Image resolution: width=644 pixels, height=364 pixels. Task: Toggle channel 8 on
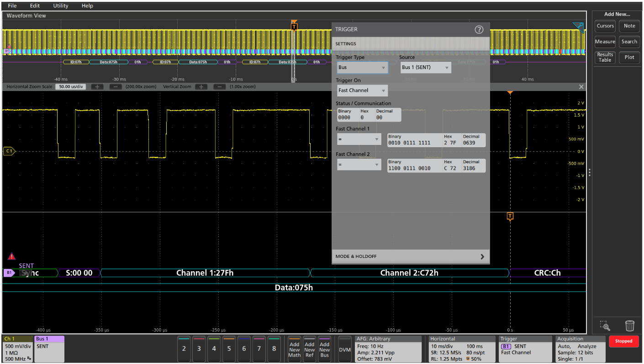[274, 349]
